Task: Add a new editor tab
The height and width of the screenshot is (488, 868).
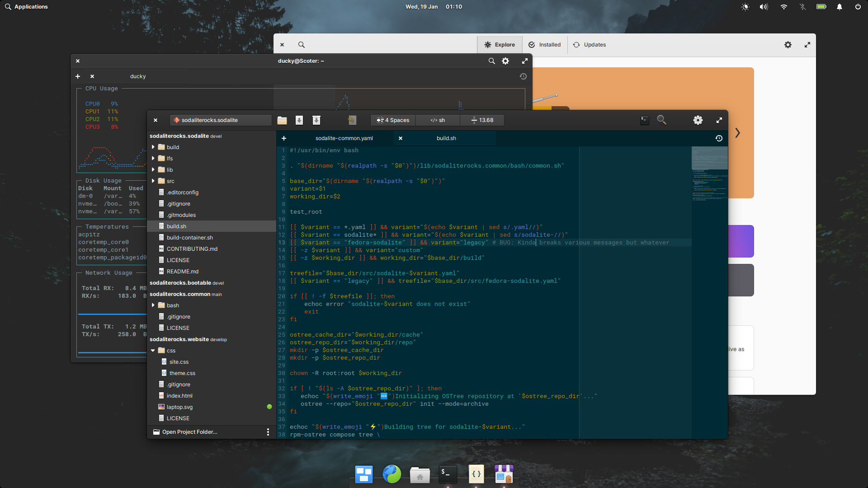Action: click(x=284, y=138)
